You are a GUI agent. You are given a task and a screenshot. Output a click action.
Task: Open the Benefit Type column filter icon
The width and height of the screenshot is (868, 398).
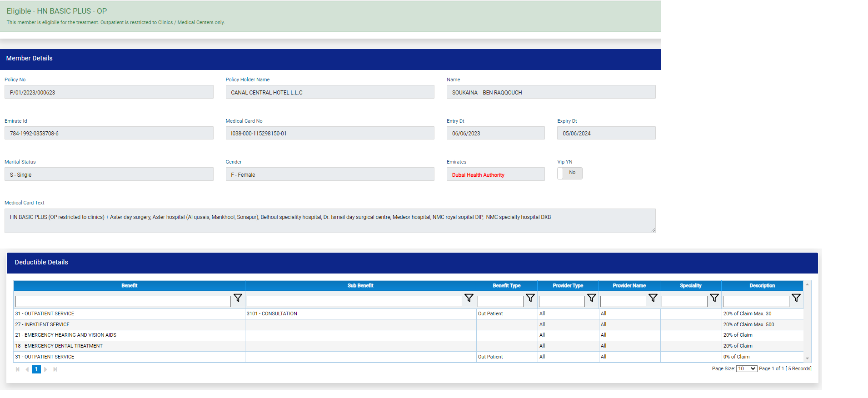click(530, 298)
